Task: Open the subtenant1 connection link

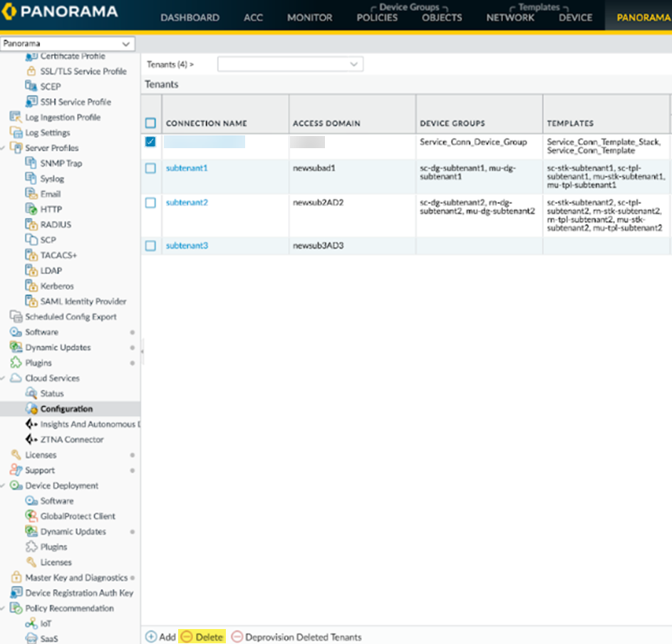Action: pos(187,168)
